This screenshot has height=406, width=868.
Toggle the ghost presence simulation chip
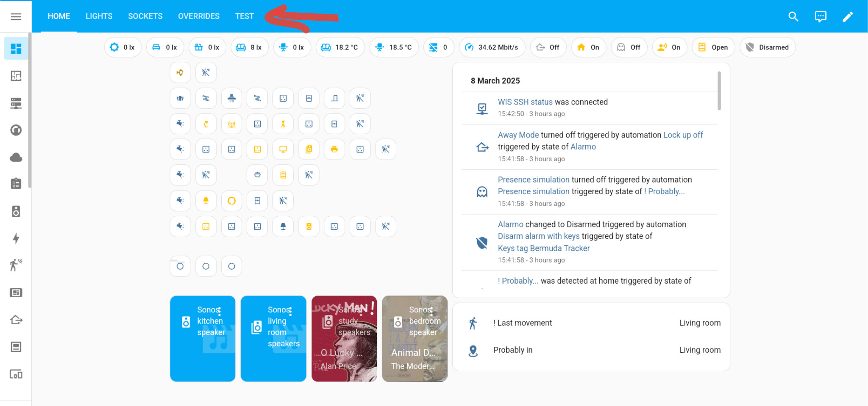pyautogui.click(x=629, y=47)
